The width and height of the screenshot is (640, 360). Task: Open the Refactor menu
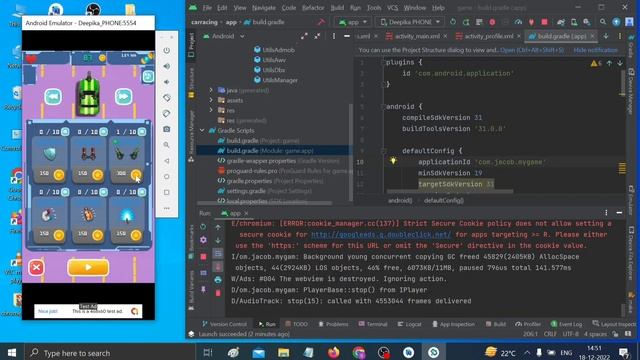coord(313,8)
